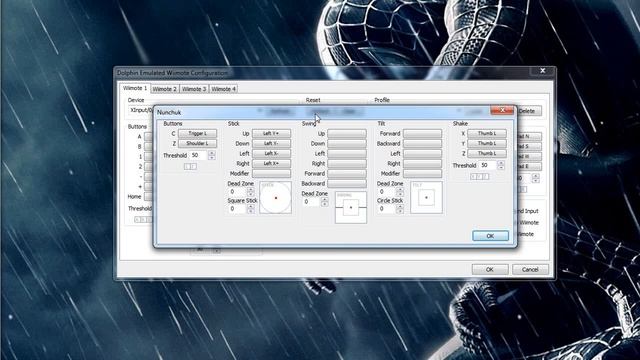Screen dimensions: 640x360
Task: Switch to the Wiimote 2 tab
Action: pos(164,89)
